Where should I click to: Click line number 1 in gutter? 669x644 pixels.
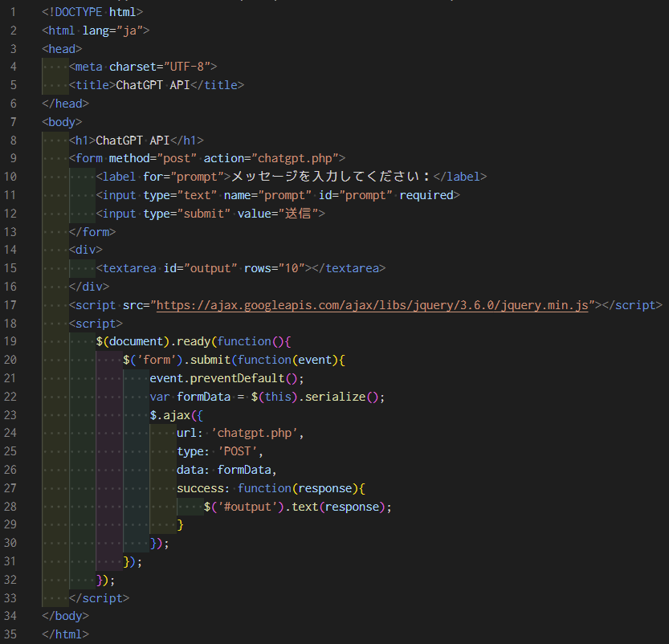click(x=13, y=12)
